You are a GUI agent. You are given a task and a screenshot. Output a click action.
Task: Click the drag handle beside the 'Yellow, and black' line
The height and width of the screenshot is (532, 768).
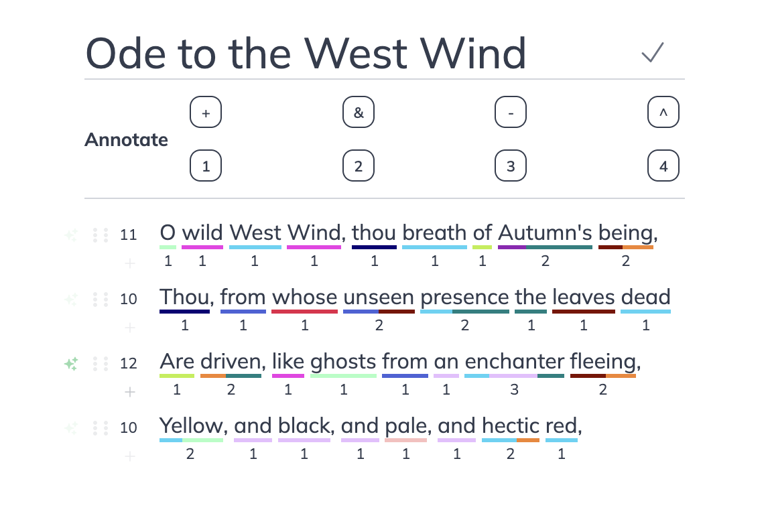tap(99, 428)
